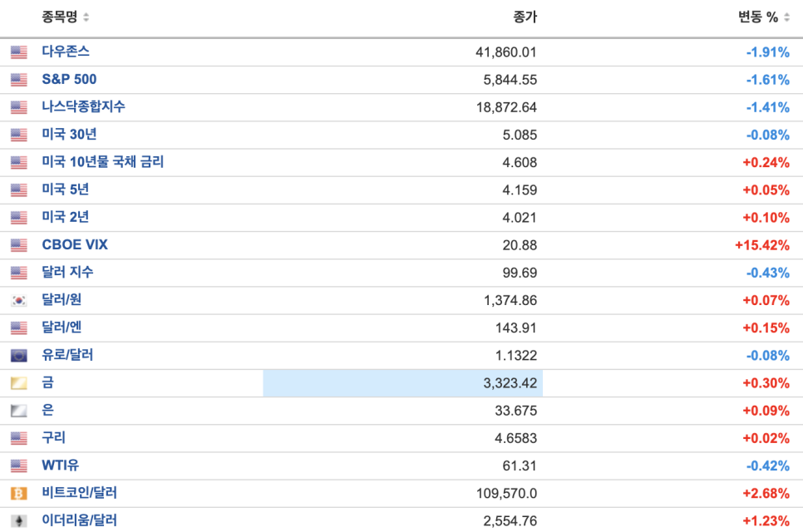Open the CBOE VIX link
Image resolution: width=803 pixels, height=532 pixels.
75,244
